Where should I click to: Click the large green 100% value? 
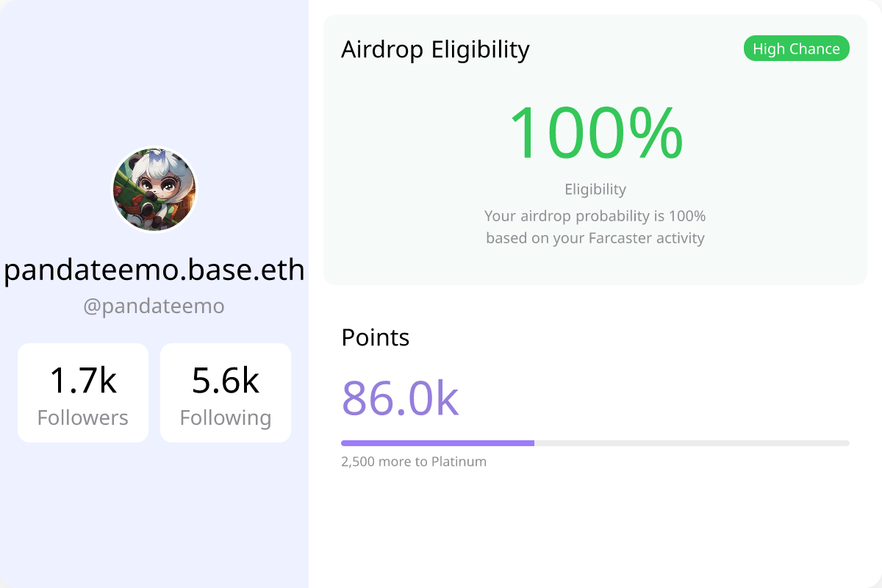(x=595, y=133)
